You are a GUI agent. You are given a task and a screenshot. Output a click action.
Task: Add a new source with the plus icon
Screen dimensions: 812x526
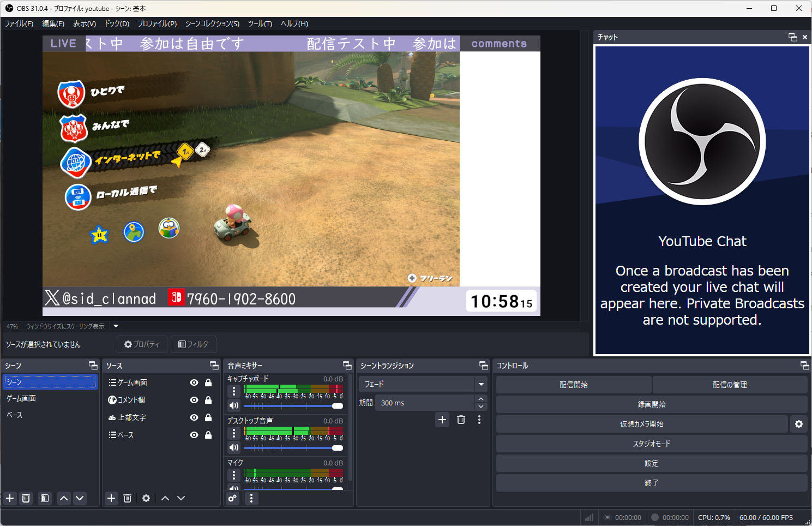[x=111, y=498]
